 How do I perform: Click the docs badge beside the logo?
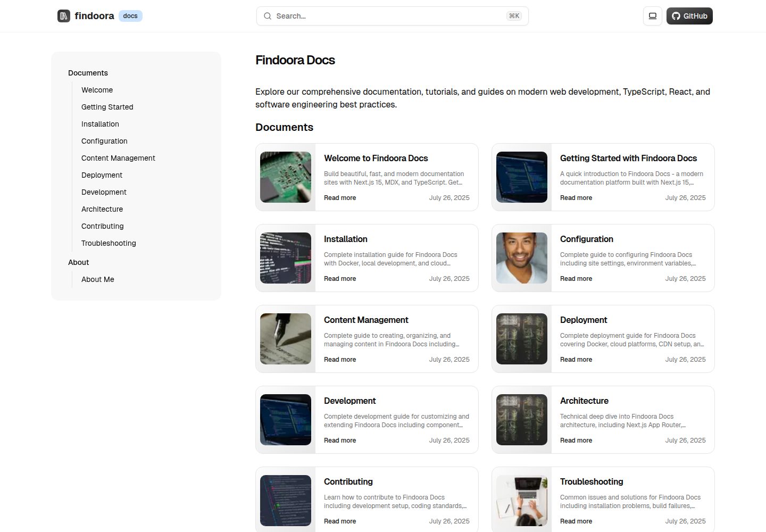pyautogui.click(x=130, y=16)
